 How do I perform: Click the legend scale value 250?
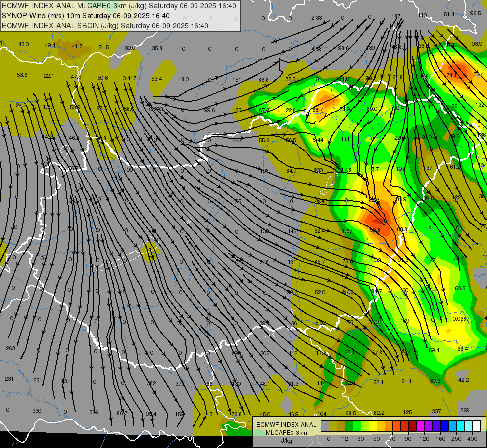point(456,439)
